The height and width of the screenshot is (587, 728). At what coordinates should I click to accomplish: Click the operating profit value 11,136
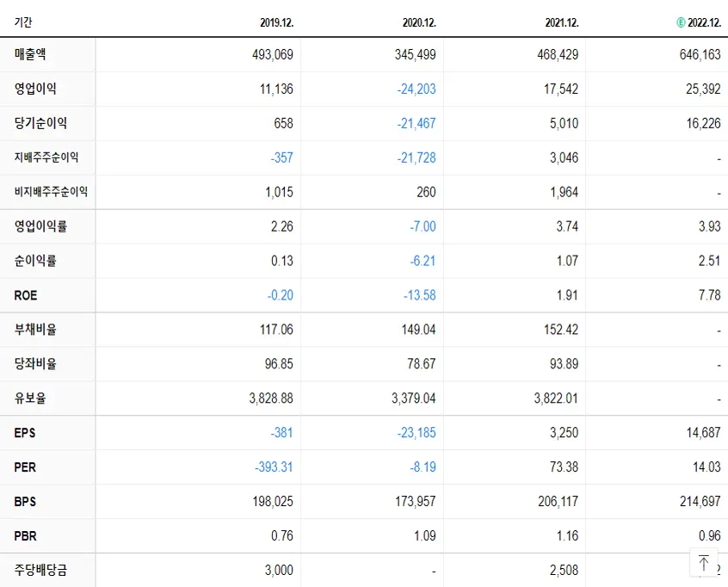click(276, 90)
